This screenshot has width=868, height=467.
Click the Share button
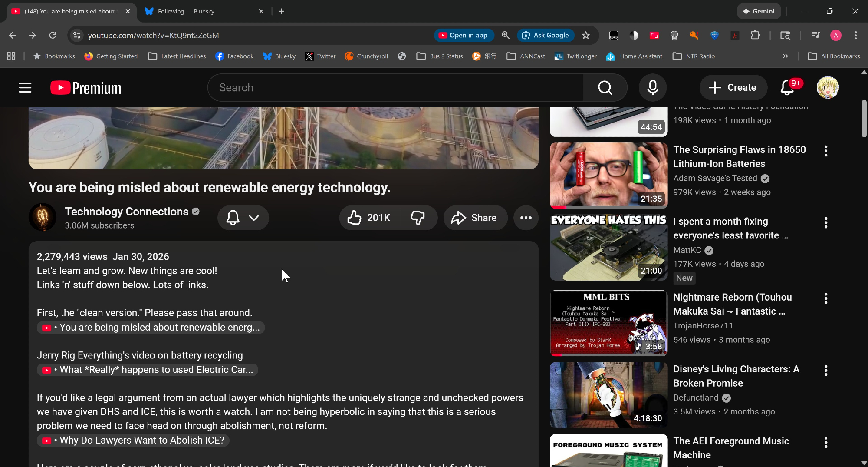[475, 218]
